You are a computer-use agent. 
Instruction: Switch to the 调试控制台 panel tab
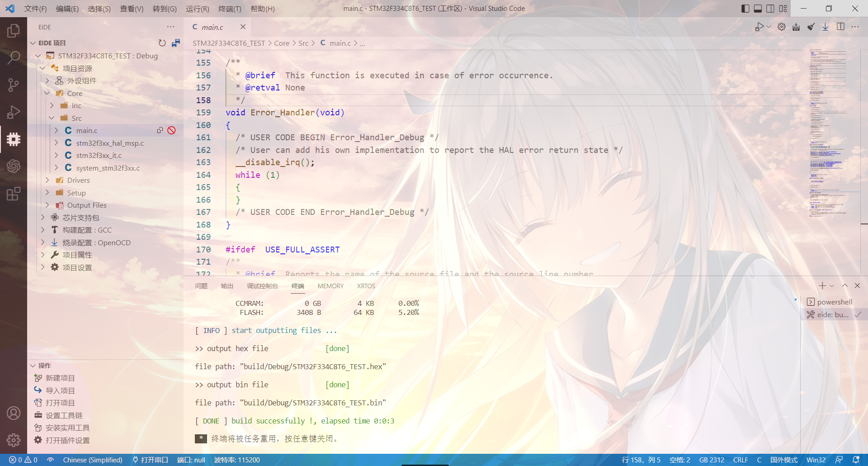[x=262, y=286]
